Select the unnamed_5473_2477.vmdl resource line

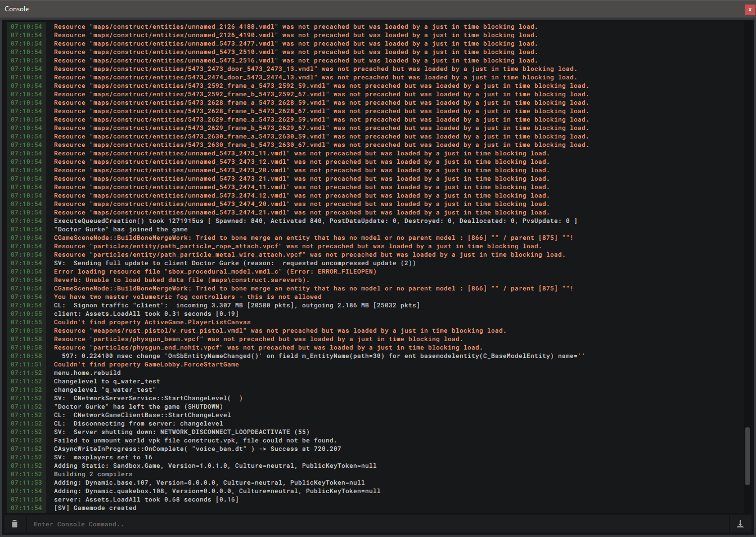click(296, 43)
